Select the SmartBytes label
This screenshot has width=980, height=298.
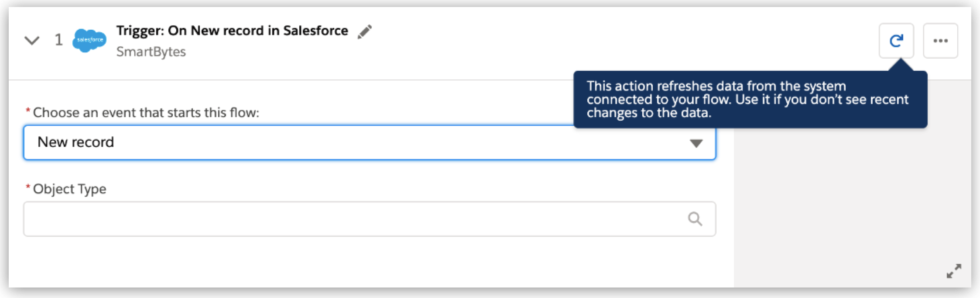[x=151, y=52]
